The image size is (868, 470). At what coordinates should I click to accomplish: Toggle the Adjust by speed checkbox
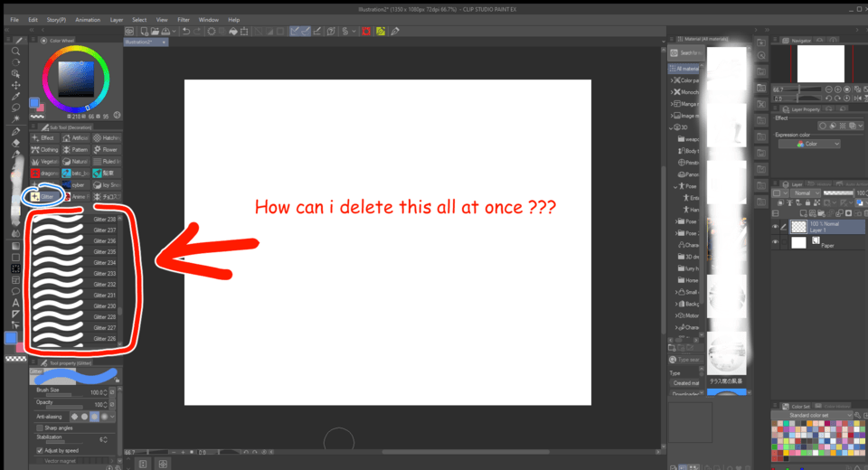(40, 451)
